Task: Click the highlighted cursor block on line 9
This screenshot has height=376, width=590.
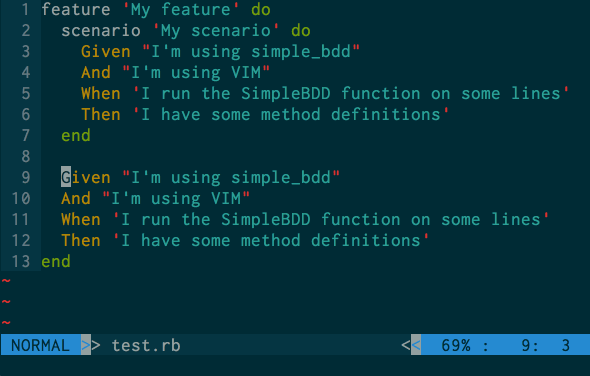Action: tap(66, 177)
